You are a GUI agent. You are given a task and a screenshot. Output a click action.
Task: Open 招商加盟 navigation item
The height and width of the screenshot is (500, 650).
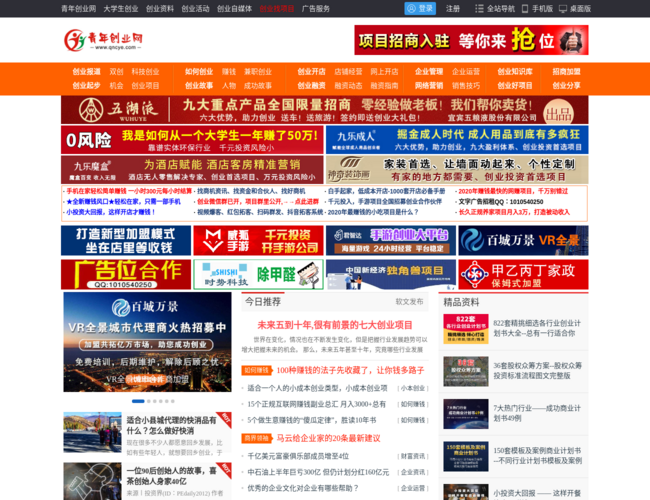coord(566,71)
